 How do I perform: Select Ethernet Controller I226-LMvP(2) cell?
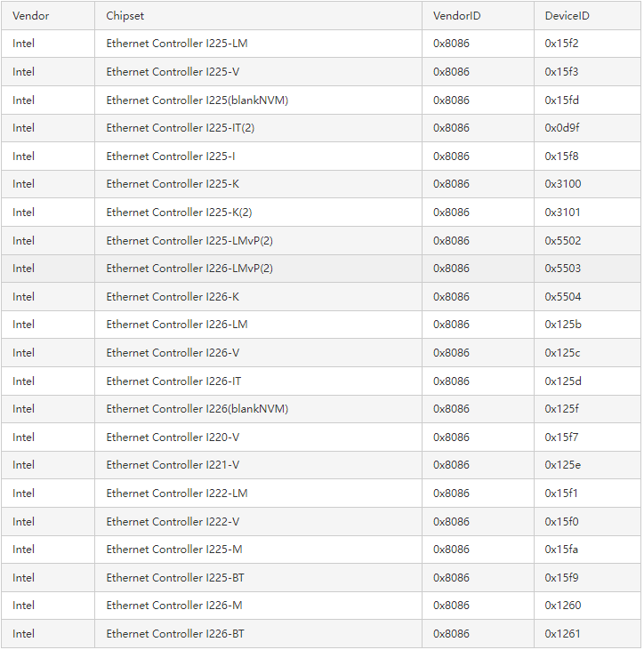258,269
